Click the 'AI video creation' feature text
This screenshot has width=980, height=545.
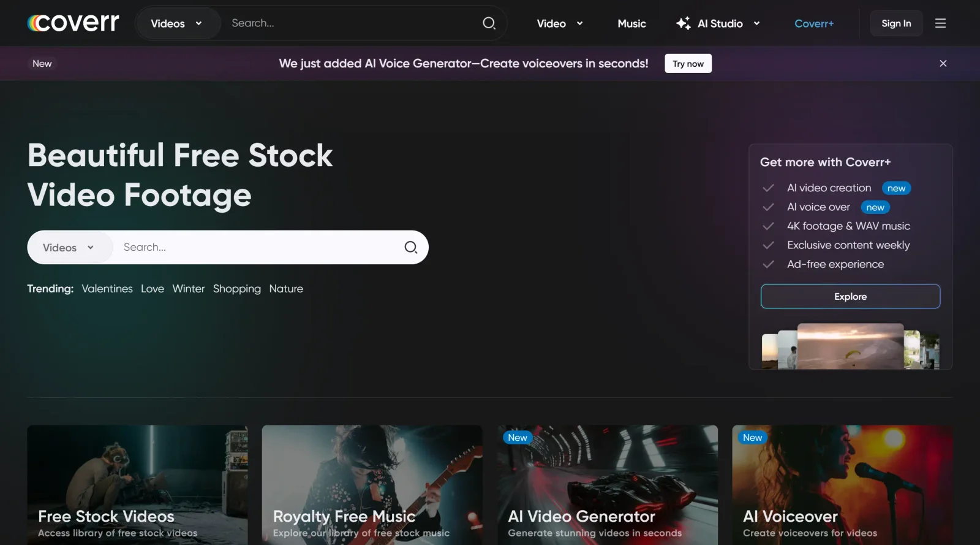(829, 188)
